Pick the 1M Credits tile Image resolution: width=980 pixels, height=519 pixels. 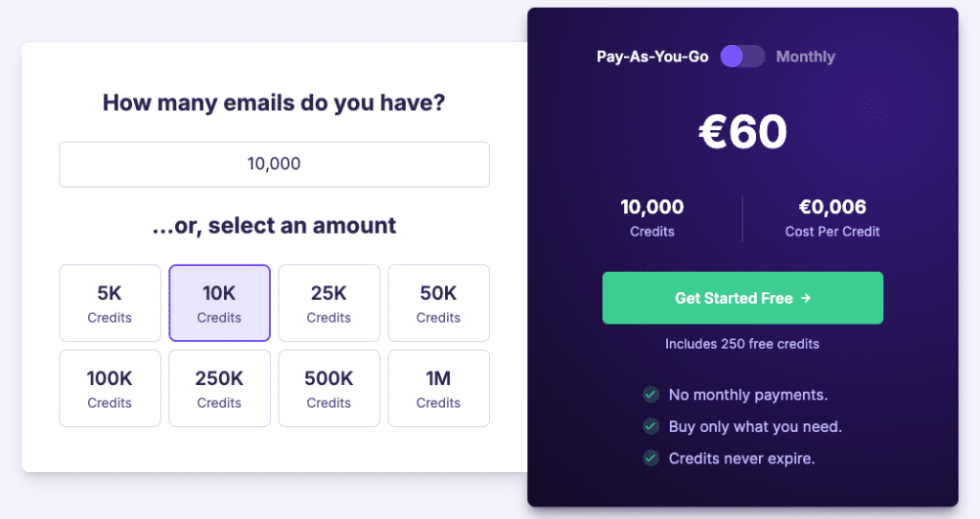click(x=438, y=389)
